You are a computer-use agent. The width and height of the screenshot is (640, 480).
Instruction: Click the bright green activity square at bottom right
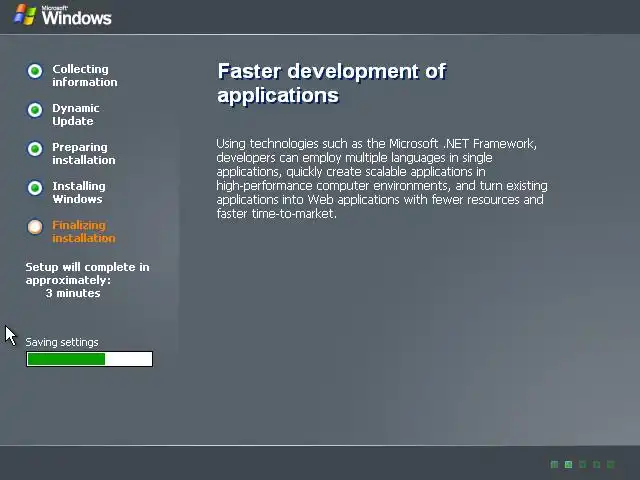(x=568, y=464)
